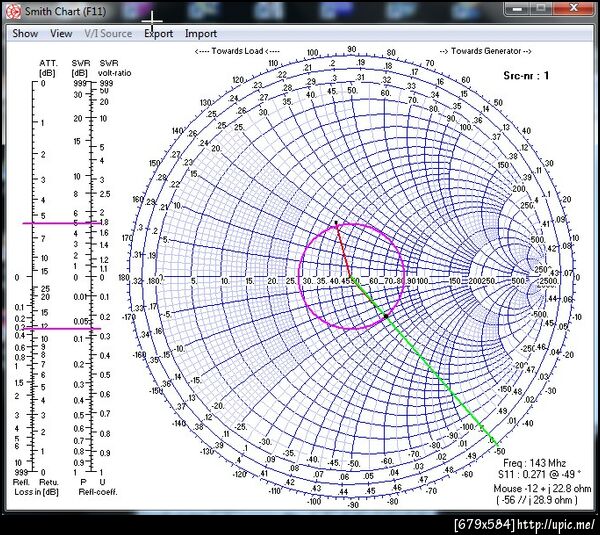This screenshot has width=600, height=535.
Task: Minimize the Smith Chart window
Action: (x=517, y=8)
